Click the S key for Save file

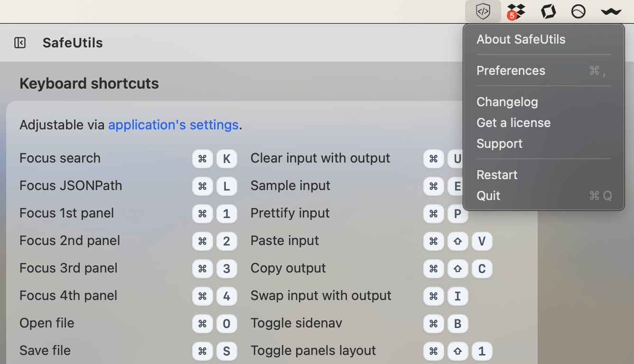pyautogui.click(x=226, y=351)
